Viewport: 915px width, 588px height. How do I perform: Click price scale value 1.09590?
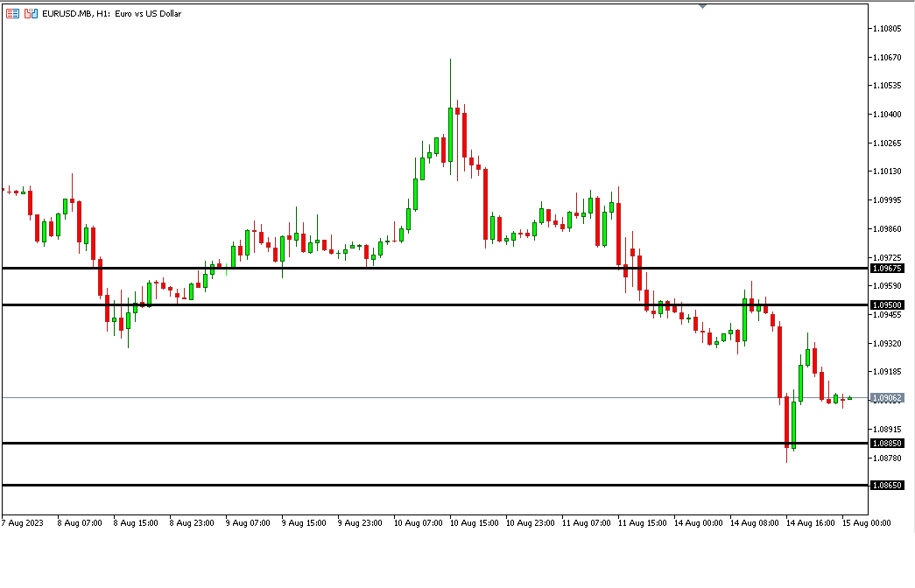click(x=887, y=286)
